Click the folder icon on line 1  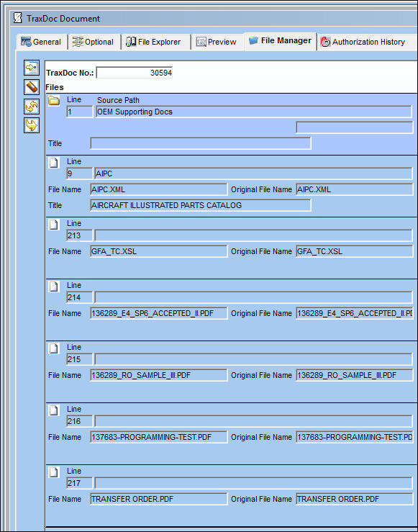coord(54,101)
